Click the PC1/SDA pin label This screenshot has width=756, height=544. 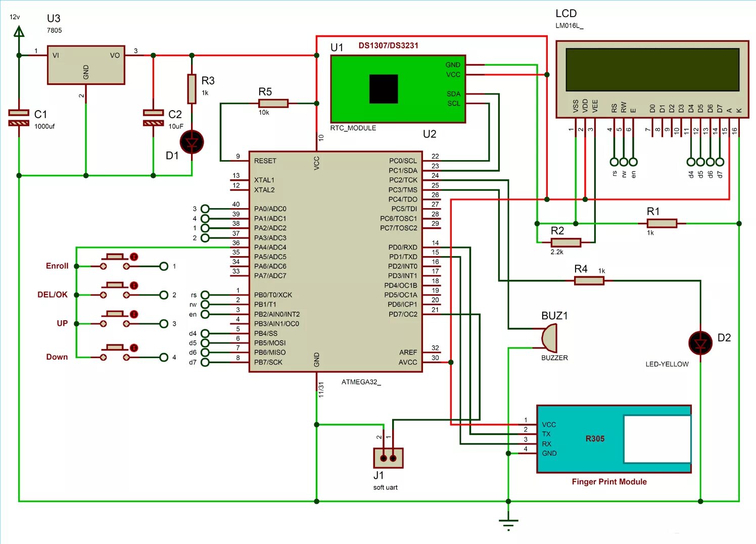pyautogui.click(x=403, y=170)
